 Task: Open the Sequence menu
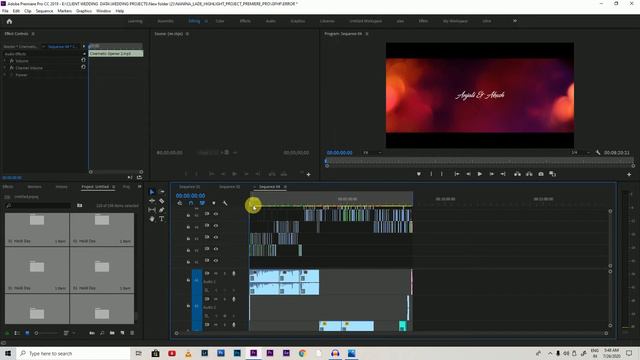(x=44, y=11)
